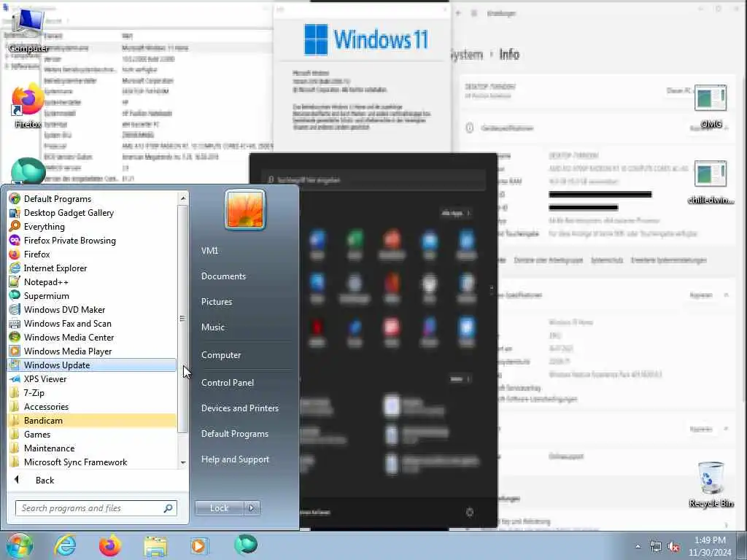Click the user account flower picture
This screenshot has height=560, width=747.
point(245,210)
